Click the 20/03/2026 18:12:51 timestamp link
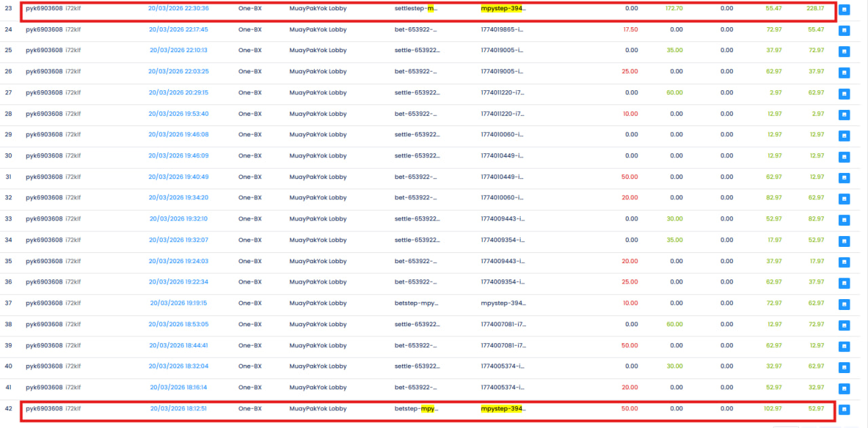 point(178,409)
